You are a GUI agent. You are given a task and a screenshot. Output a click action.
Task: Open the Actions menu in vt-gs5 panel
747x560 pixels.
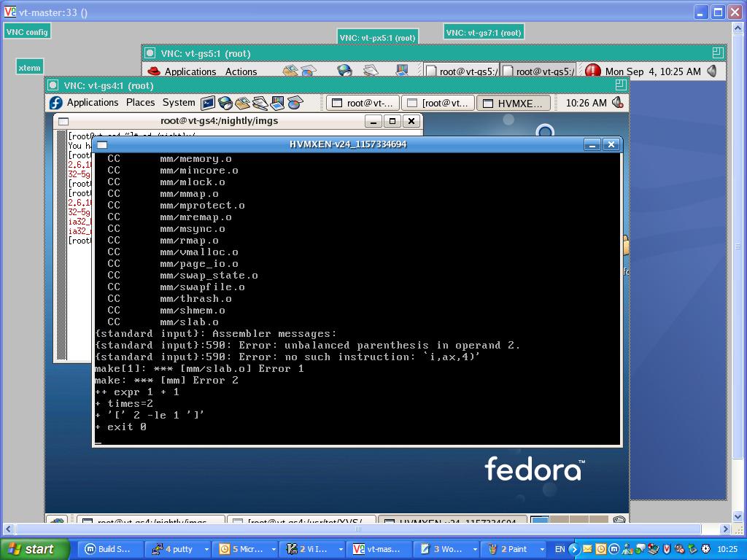241,71
